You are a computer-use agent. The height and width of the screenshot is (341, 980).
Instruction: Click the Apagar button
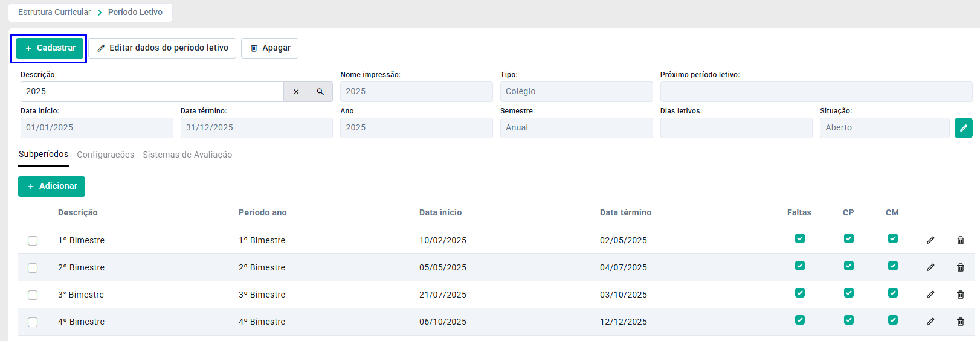[x=270, y=48]
